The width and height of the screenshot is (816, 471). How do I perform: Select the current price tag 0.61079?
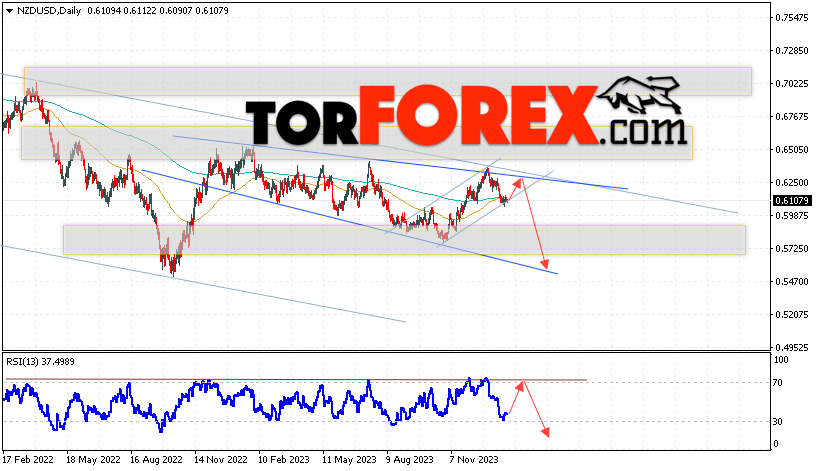pyautogui.click(x=792, y=201)
